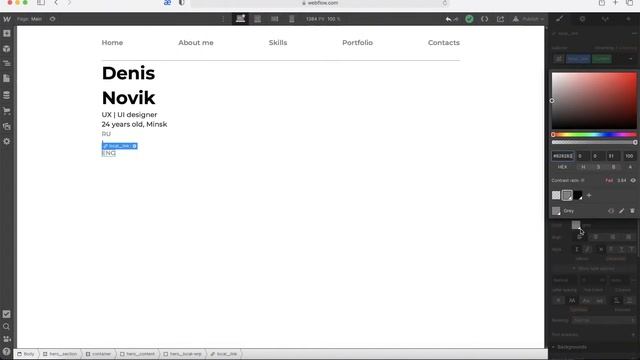
Task: Click the text color chip under the cursor
Action: pos(576,225)
